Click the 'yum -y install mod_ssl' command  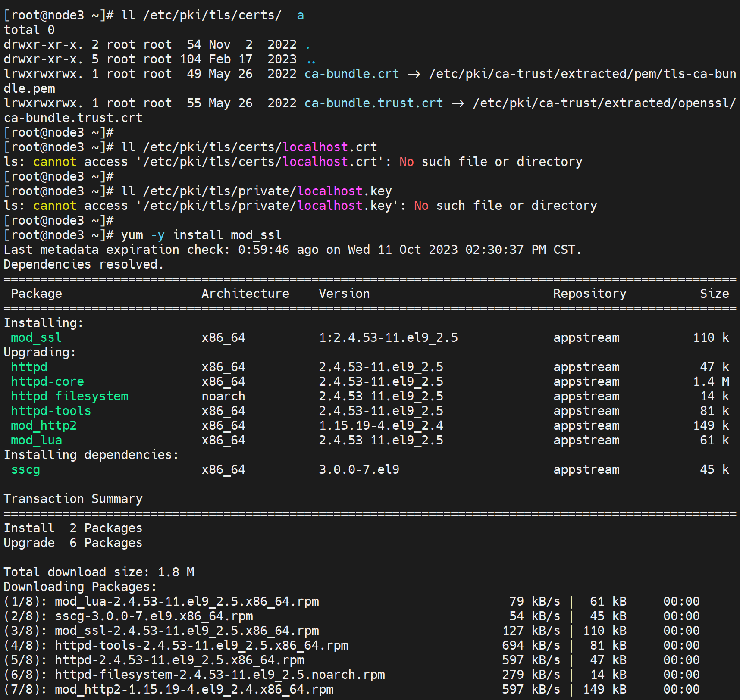pyautogui.click(x=201, y=235)
